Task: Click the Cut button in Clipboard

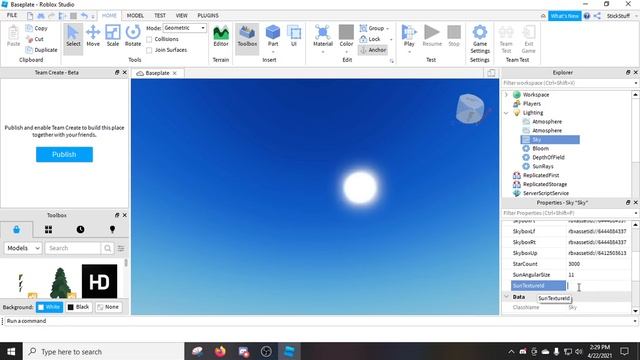Action: (35, 39)
